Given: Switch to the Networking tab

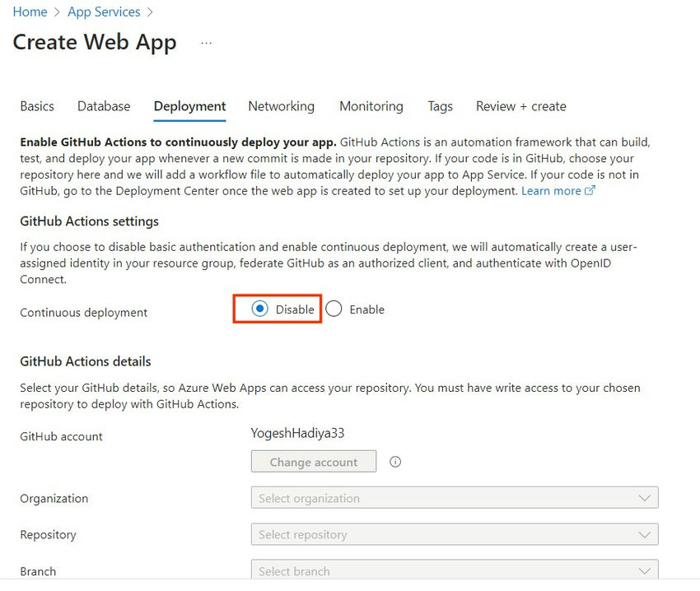Looking at the screenshot, I should [x=281, y=106].
